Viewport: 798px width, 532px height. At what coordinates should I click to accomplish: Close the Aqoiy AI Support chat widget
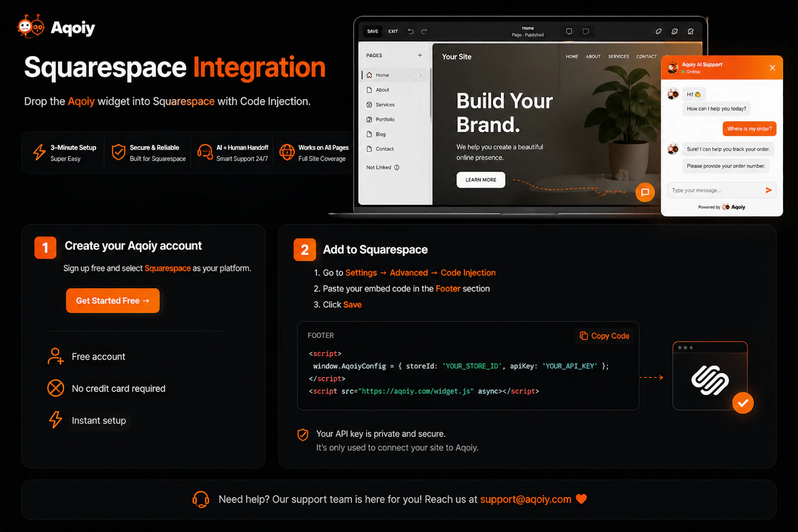(772, 68)
